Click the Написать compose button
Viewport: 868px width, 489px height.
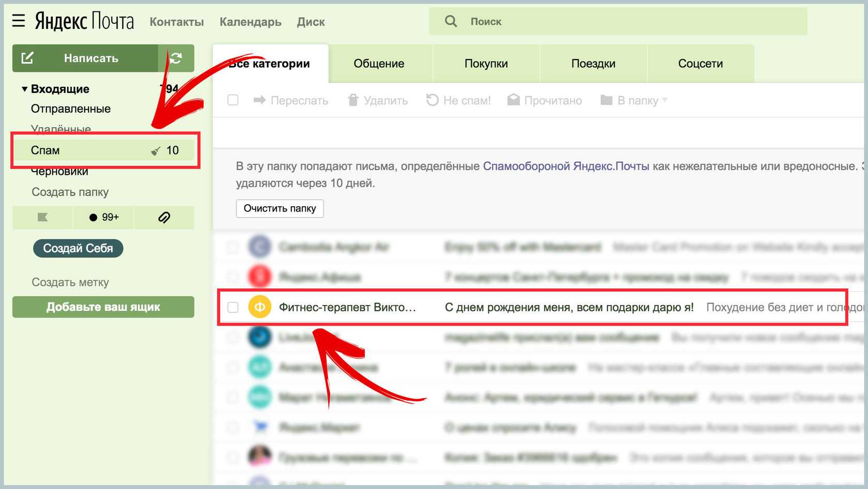pyautogui.click(x=85, y=58)
